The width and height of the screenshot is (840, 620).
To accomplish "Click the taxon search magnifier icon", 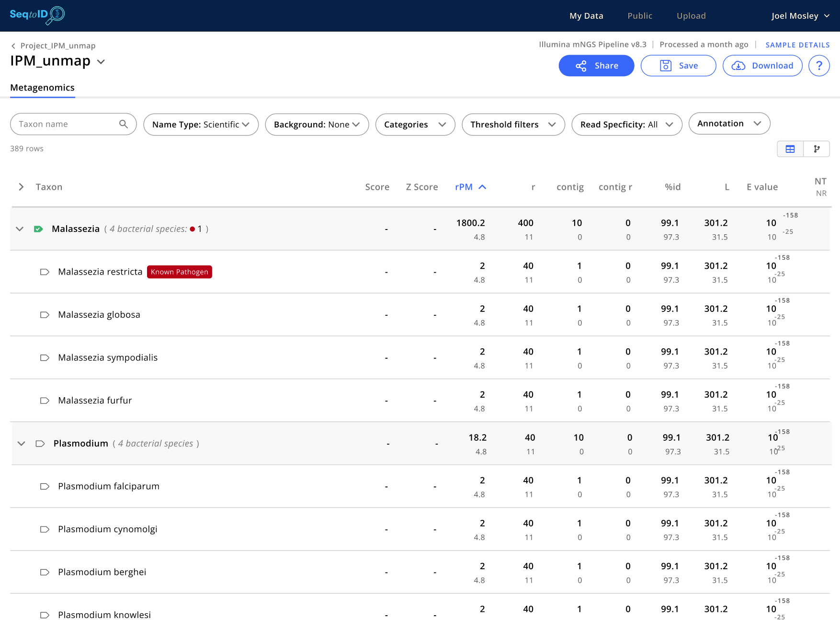I will [124, 124].
